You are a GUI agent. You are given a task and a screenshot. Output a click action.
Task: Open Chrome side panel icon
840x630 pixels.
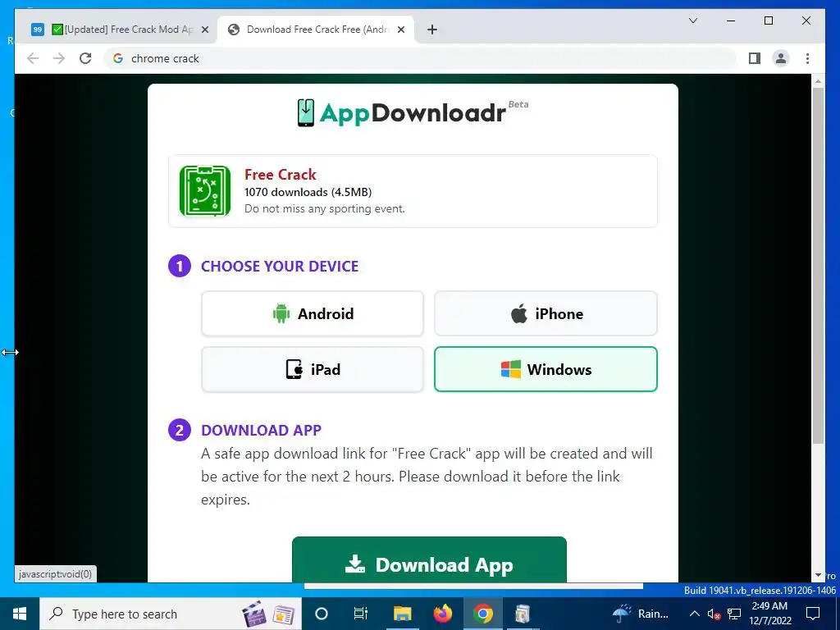tap(755, 58)
